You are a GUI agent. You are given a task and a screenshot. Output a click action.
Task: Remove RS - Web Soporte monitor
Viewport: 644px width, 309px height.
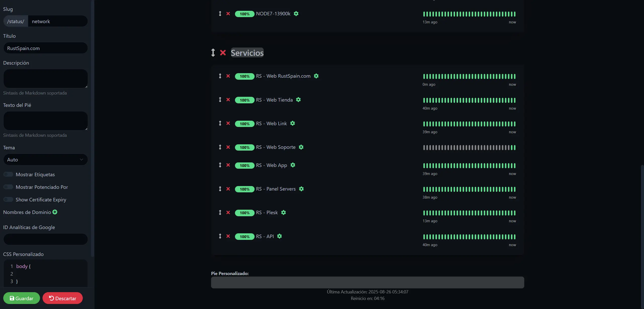click(x=228, y=147)
